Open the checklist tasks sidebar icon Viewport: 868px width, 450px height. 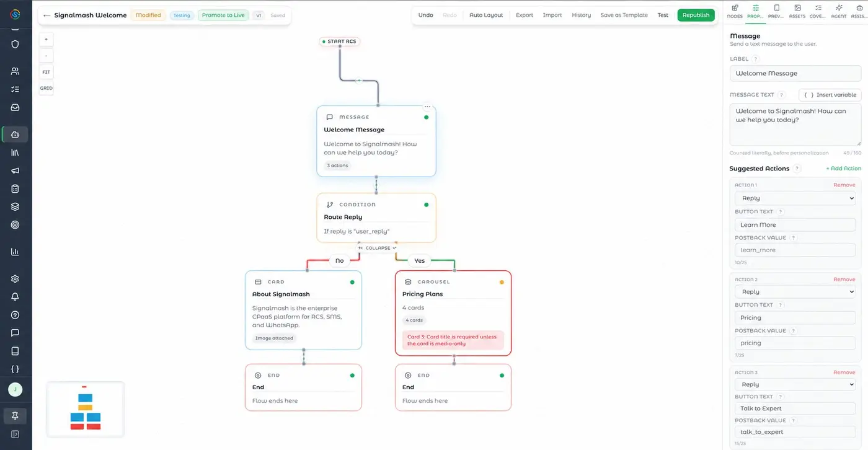(15, 89)
